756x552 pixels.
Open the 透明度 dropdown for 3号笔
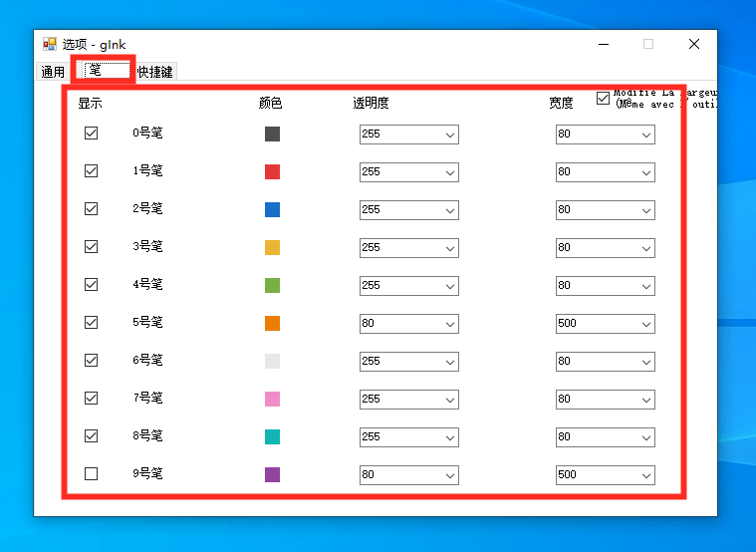coord(408,248)
